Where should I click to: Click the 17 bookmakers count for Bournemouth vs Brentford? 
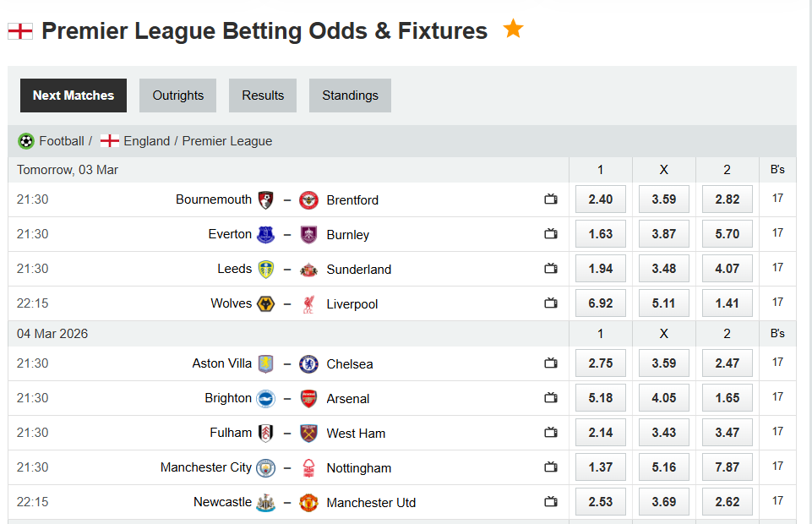[x=777, y=199]
